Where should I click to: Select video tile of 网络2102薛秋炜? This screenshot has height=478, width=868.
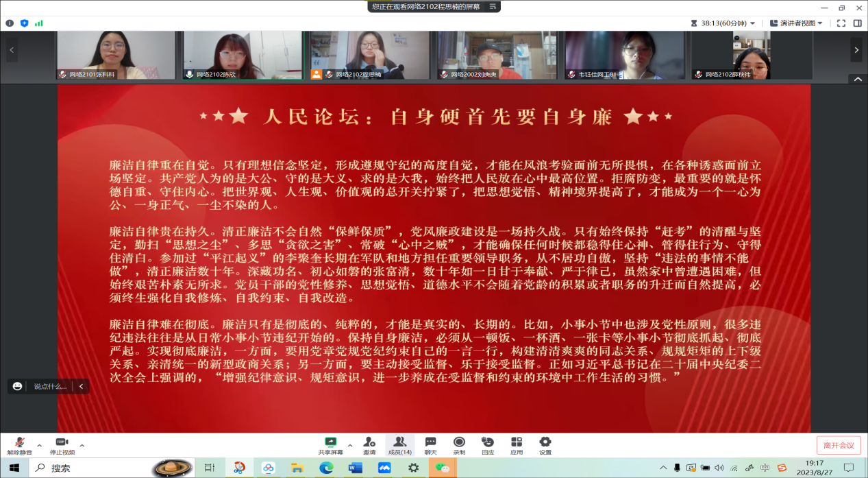pos(752,56)
